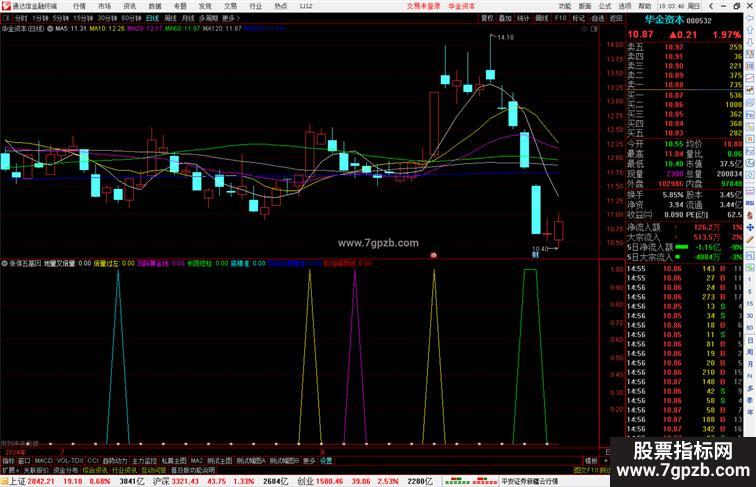
Task: Open the 行情 menu
Action: coord(79,6)
